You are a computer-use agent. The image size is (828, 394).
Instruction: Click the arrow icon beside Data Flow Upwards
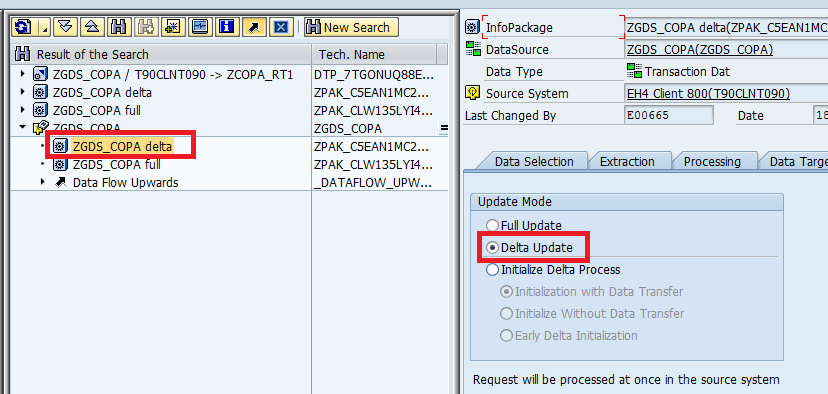tap(61, 183)
